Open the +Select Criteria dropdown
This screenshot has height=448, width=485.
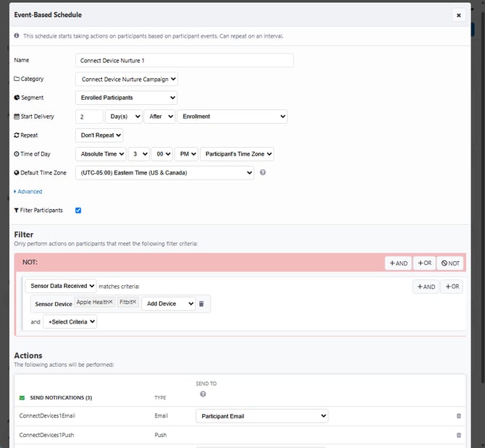click(69, 322)
